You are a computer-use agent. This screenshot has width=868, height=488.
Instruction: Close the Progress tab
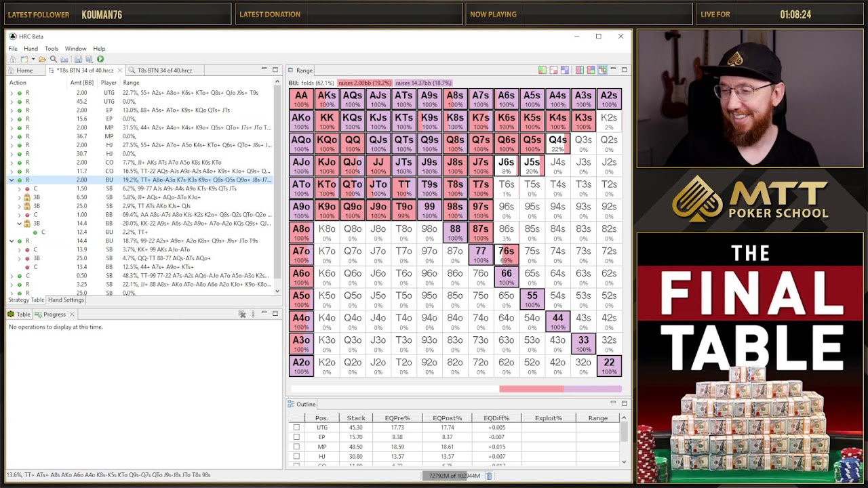(72, 314)
